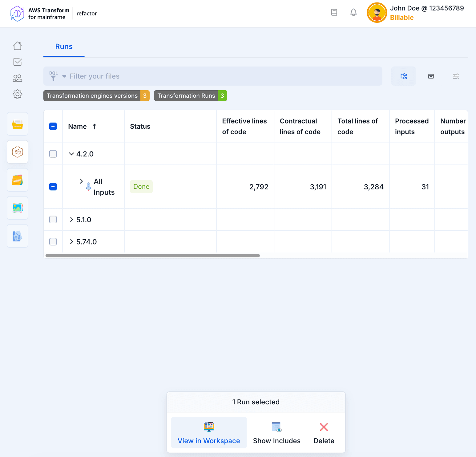
Task: Delete the selected run
Action: 324,433
